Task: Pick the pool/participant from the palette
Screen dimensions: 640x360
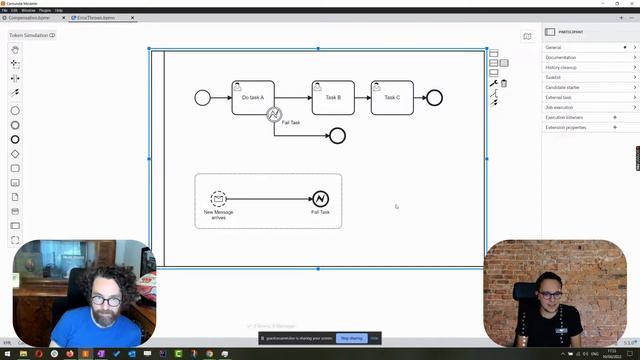Action: [x=15, y=226]
